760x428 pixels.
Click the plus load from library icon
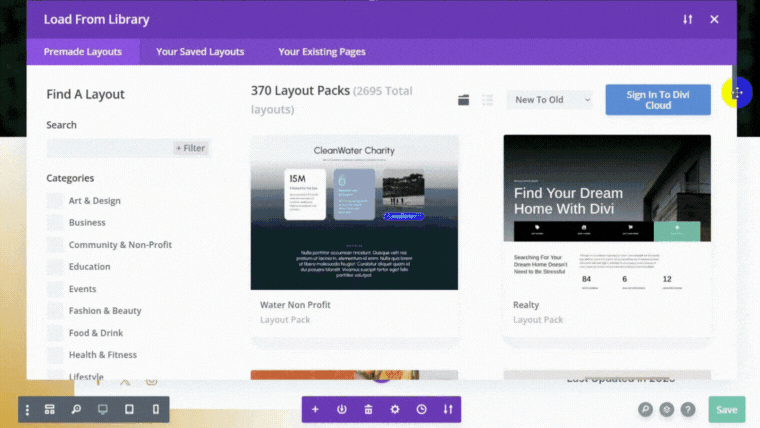tap(315, 410)
